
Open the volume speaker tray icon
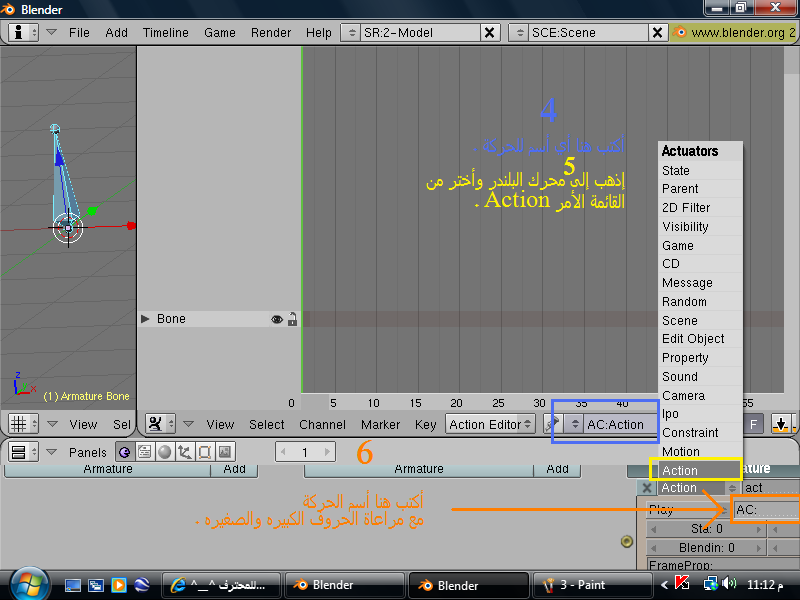(x=730, y=584)
